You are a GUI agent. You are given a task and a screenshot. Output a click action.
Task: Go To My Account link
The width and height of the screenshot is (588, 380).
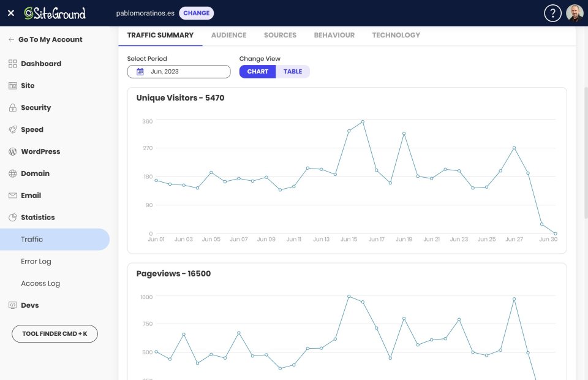point(45,39)
